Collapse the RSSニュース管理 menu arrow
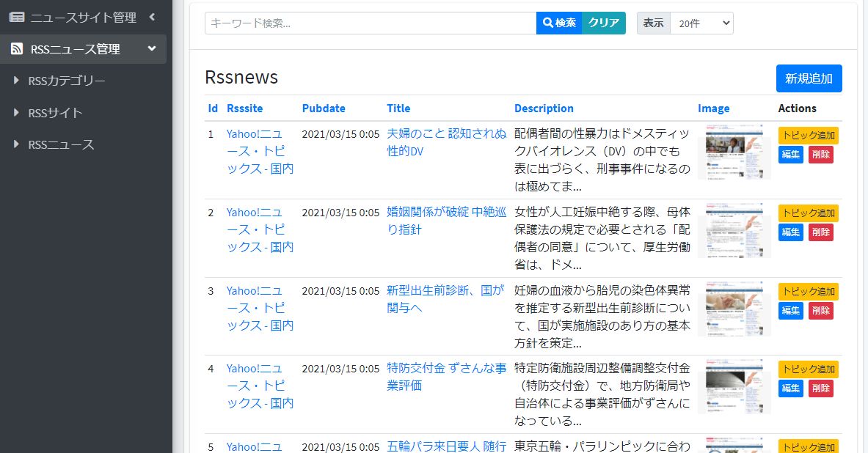The height and width of the screenshot is (453, 868). point(152,49)
